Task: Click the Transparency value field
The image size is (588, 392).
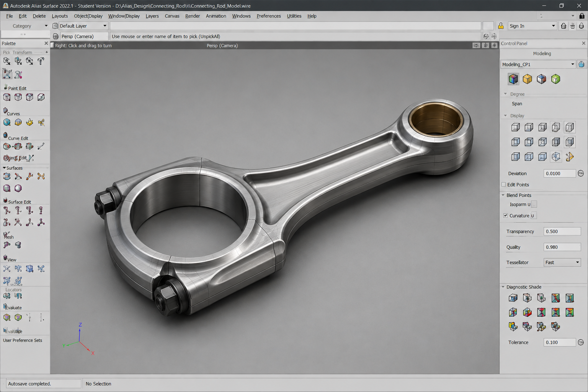Action: pyautogui.click(x=562, y=231)
